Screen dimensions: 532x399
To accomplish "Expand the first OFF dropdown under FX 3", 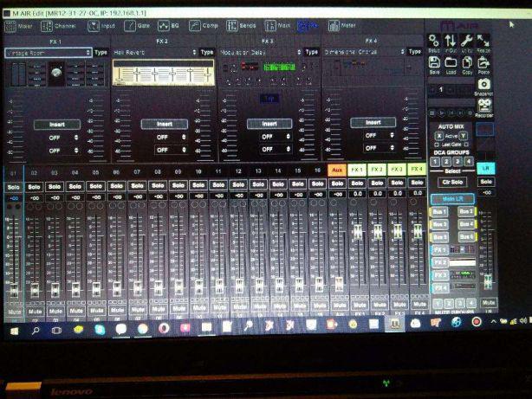I will click(269, 137).
